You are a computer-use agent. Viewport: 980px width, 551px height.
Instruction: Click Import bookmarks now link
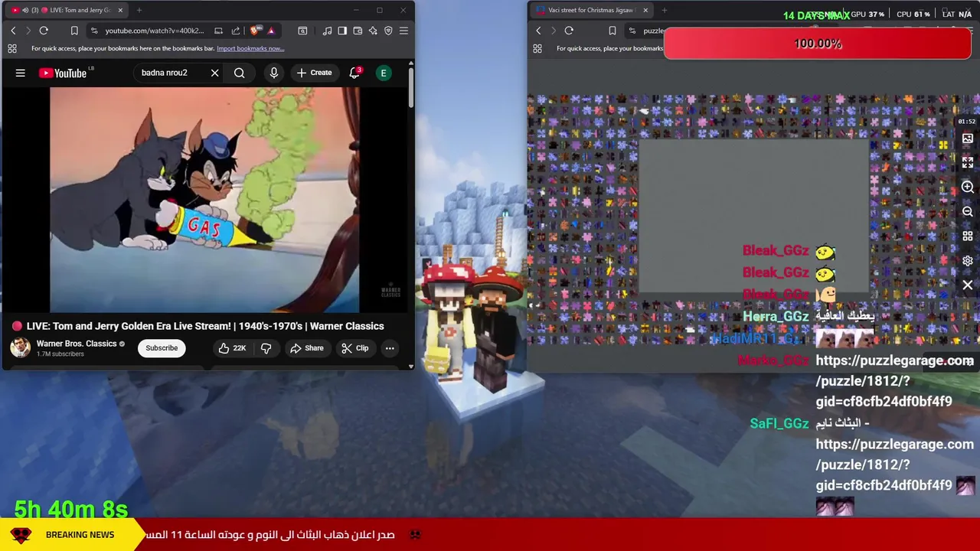tap(250, 48)
